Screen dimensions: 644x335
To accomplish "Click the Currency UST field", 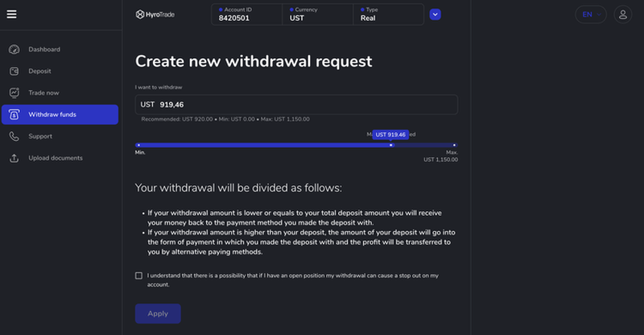I will coord(316,14).
